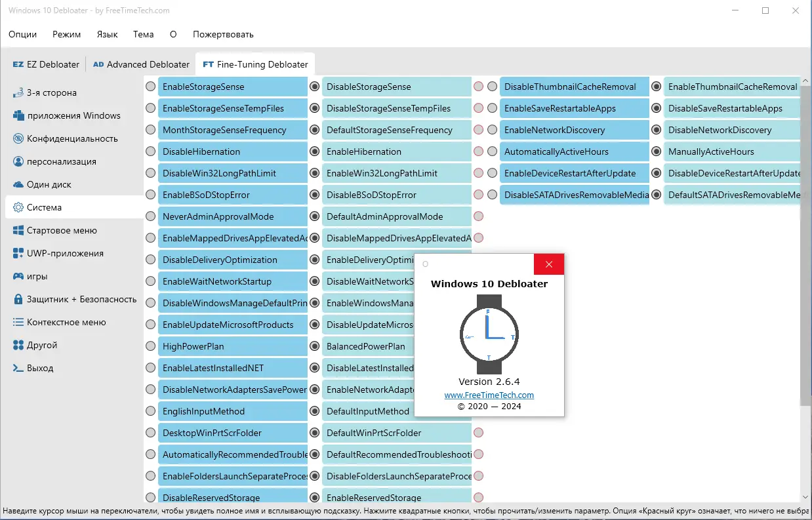Open the Контекстное меню list icon

pos(18,322)
